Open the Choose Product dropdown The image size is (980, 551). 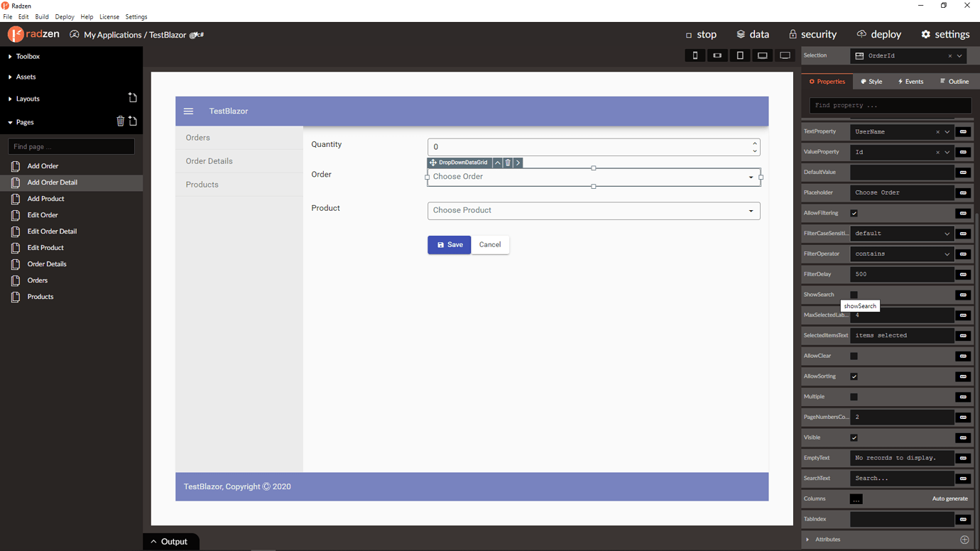pyautogui.click(x=594, y=211)
